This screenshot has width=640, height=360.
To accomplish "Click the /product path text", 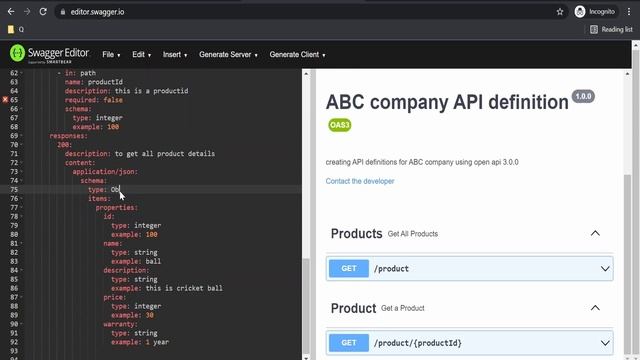I will point(391,269).
